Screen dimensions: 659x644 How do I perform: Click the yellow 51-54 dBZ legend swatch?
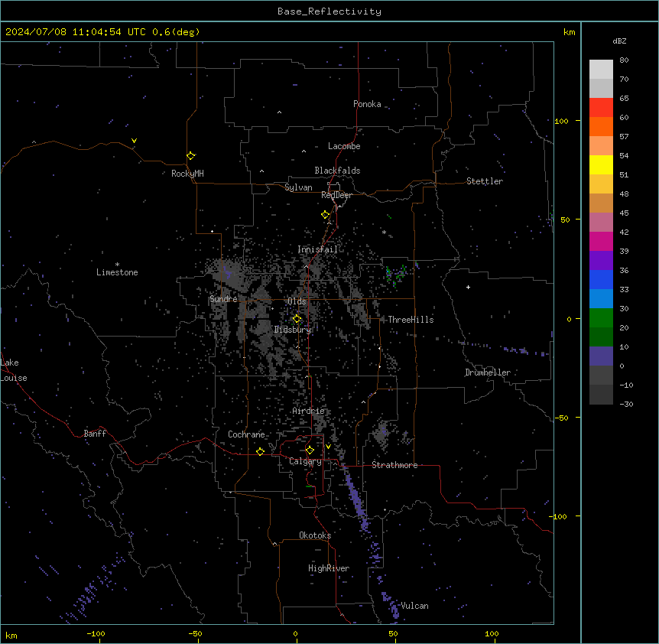point(601,164)
